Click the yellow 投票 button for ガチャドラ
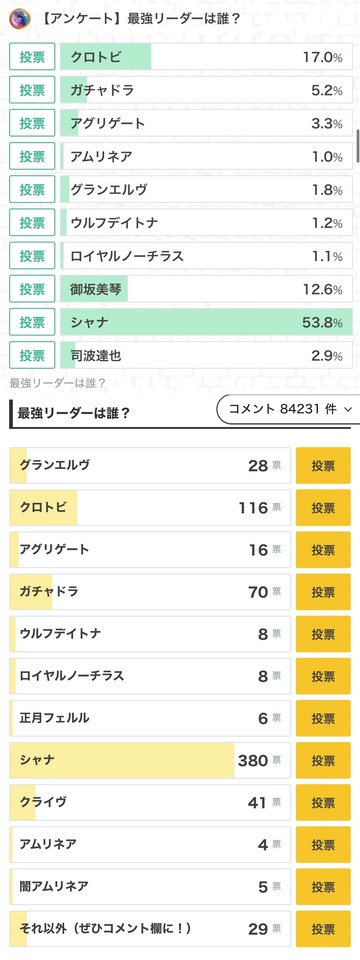The image size is (360, 960). coord(323,592)
